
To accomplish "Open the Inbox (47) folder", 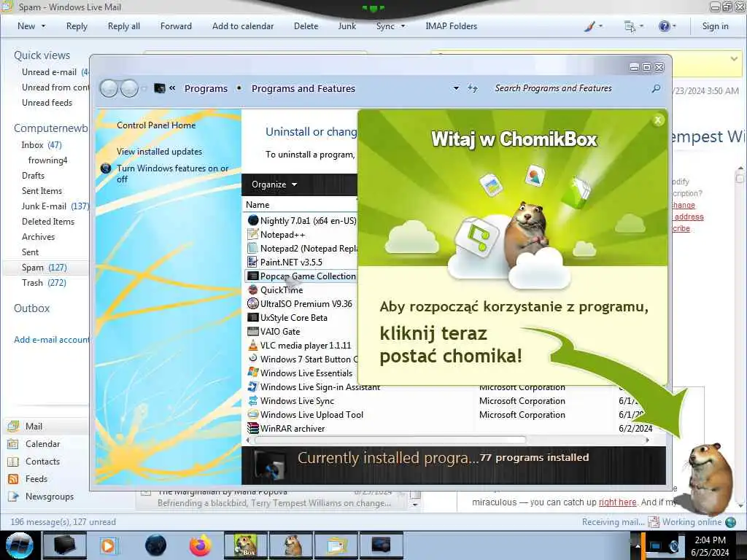I will [42, 145].
